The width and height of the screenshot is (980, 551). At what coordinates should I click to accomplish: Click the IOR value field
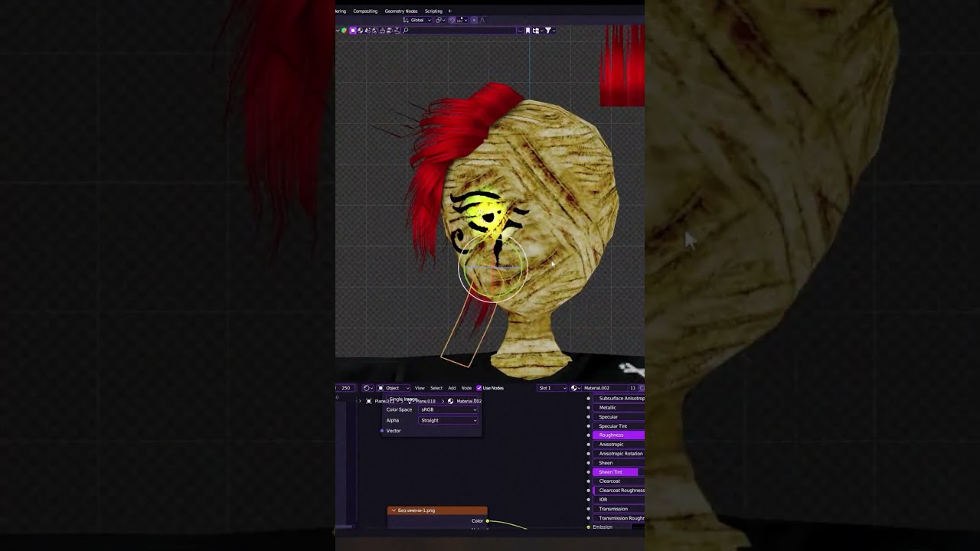tap(619, 500)
